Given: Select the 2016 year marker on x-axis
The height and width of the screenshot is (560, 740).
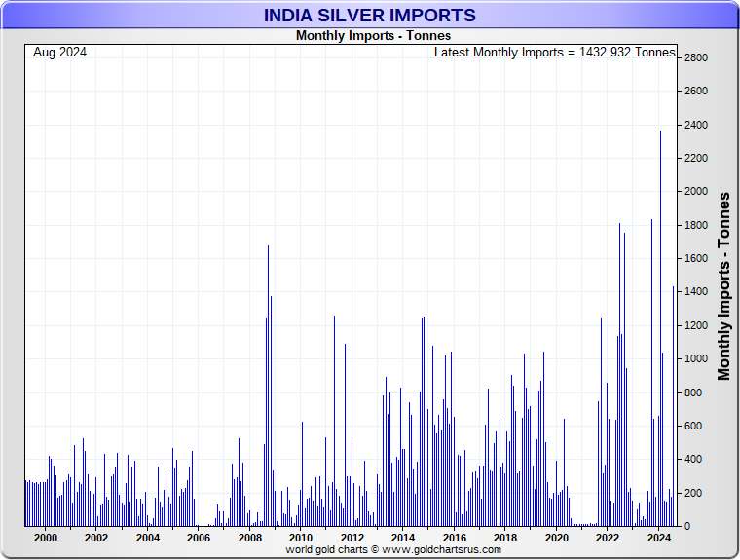Looking at the screenshot, I should 455,538.
